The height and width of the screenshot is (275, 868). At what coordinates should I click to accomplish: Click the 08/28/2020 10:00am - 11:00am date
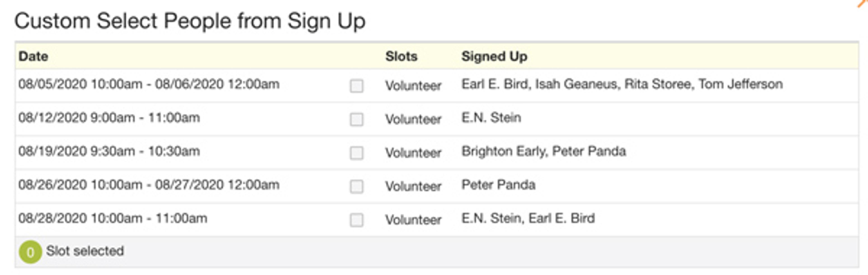pos(113,218)
